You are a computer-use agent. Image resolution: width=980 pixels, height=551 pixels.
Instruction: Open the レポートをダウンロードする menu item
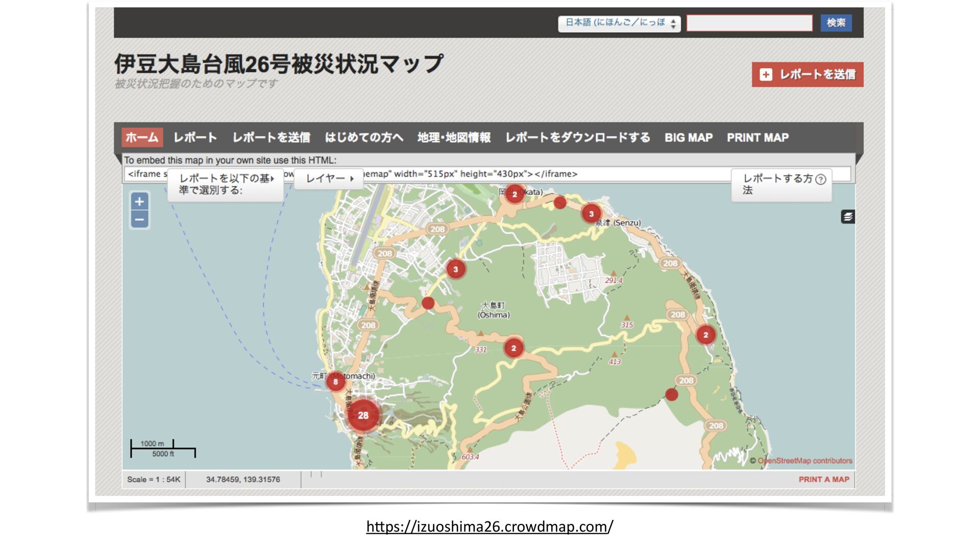coord(577,137)
